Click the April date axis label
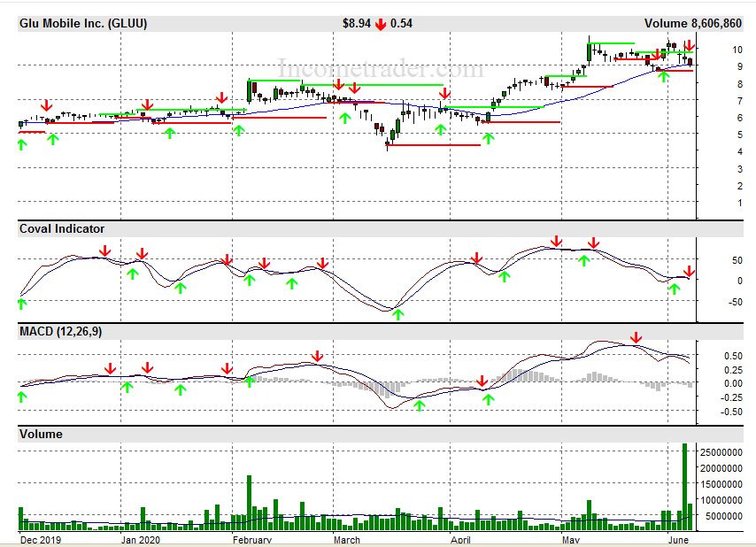 460,540
